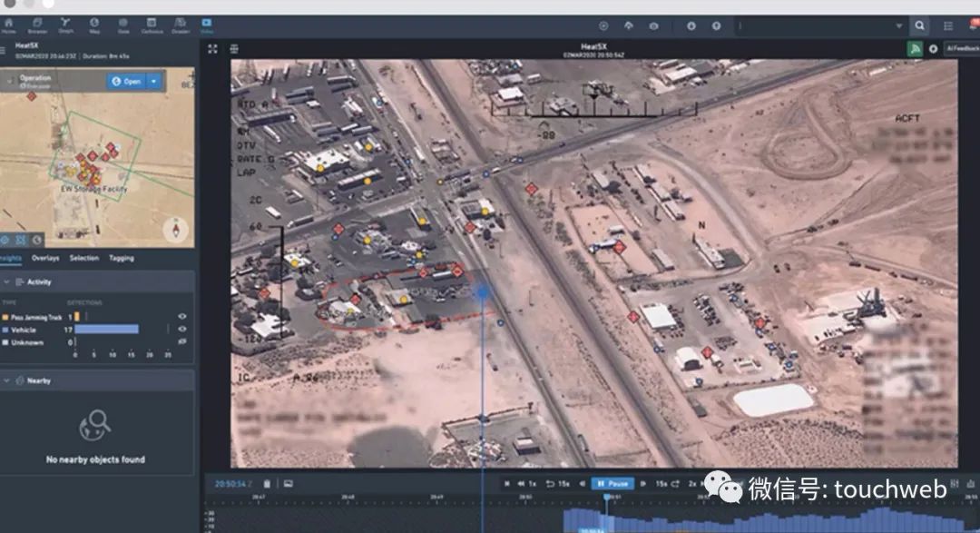
Task: Jump back 15 seconds
Action: [x=557, y=484]
